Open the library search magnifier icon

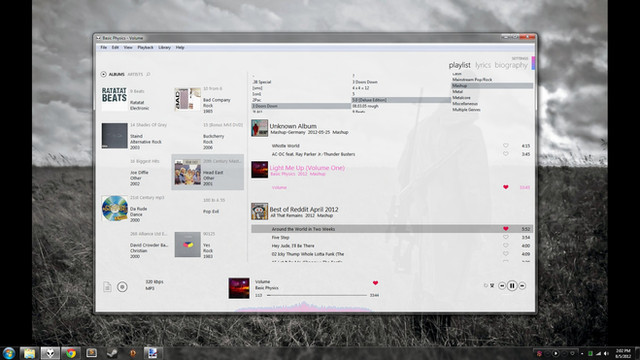tap(148, 74)
